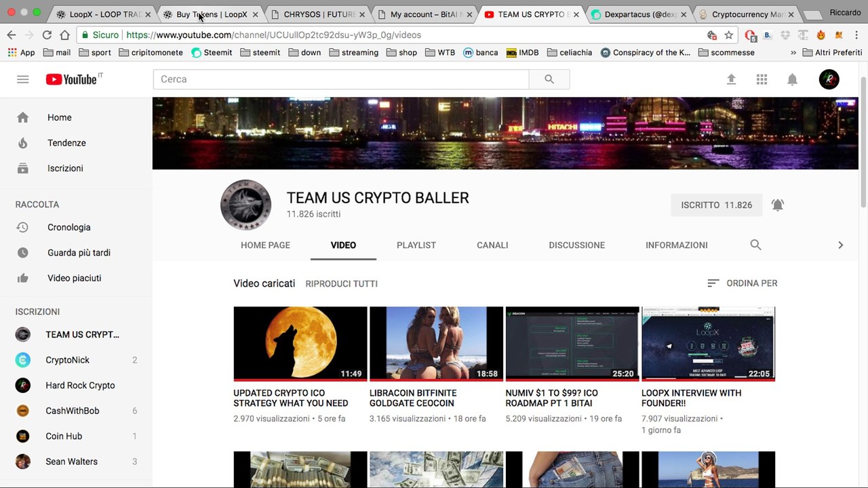Image resolution: width=868 pixels, height=488 pixels.
Task: Reload the page with the refresh icon
Action: (47, 35)
